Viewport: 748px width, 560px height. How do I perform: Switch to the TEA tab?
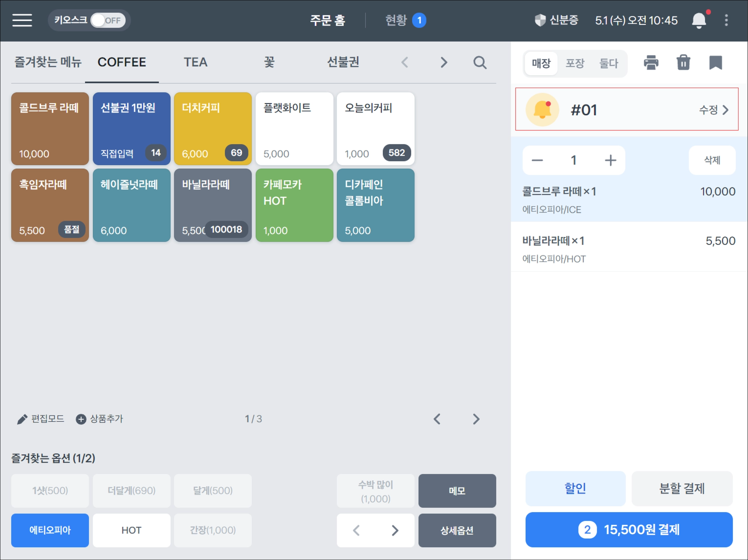pos(195,62)
